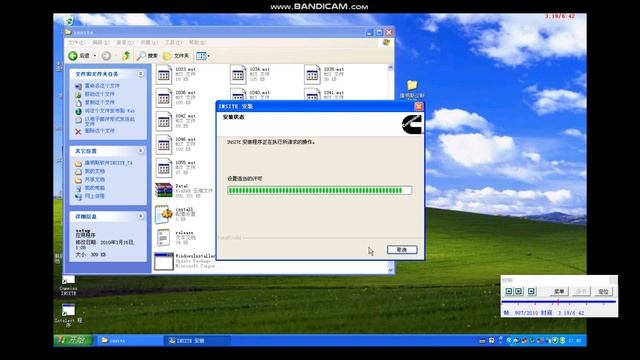Select the WindowsInstaller update package icon

164,262
